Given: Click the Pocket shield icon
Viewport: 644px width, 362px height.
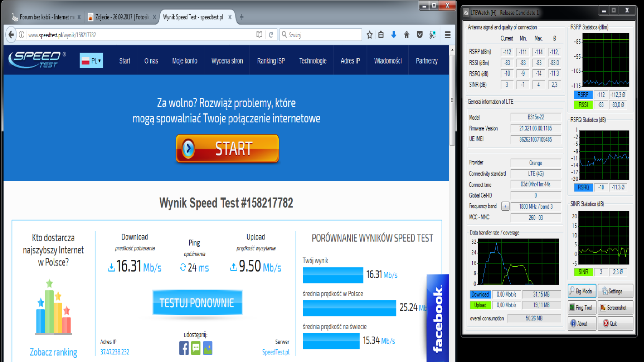Looking at the screenshot, I should [420, 35].
